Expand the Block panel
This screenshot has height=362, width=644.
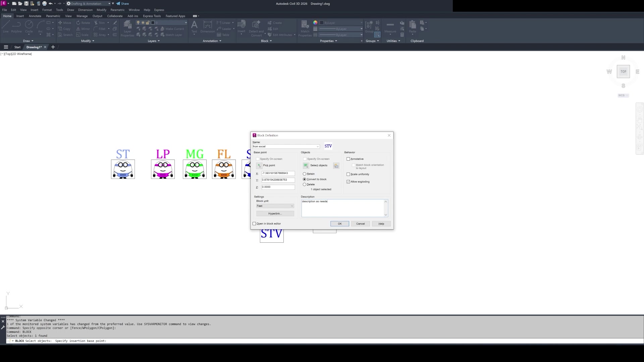coord(266,41)
